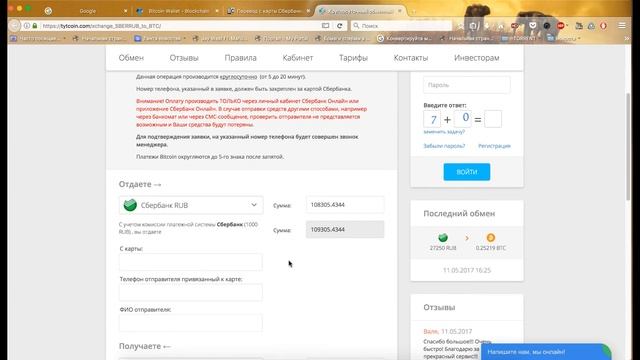Click the red adblock extension icon
Image resolution: width=640 pixels, height=360 pixels.
tap(561, 26)
